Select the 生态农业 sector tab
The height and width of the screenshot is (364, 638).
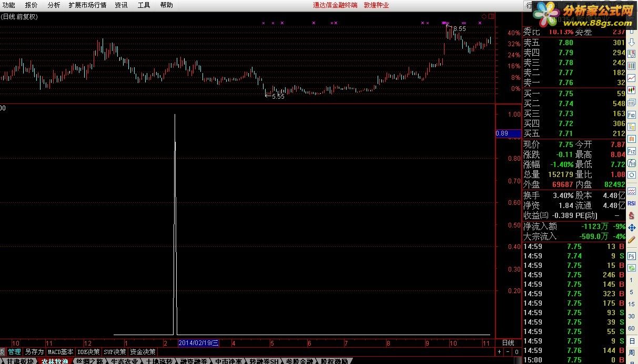pyautogui.click(x=124, y=361)
